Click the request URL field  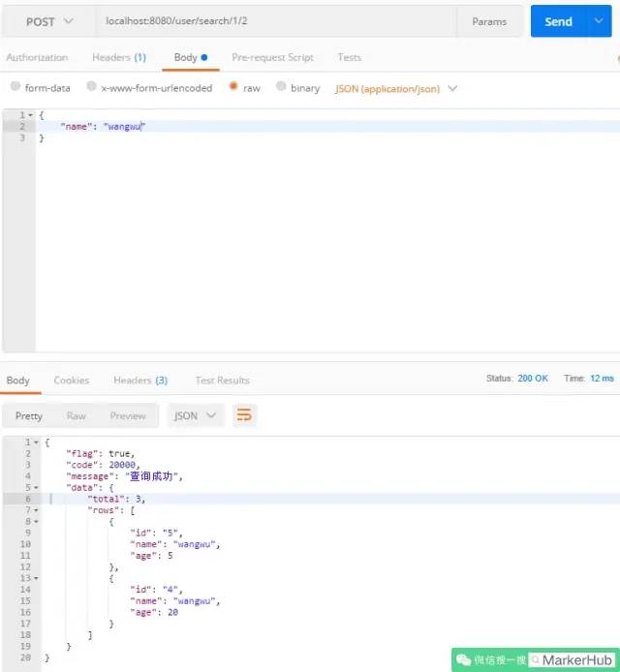tap(276, 21)
